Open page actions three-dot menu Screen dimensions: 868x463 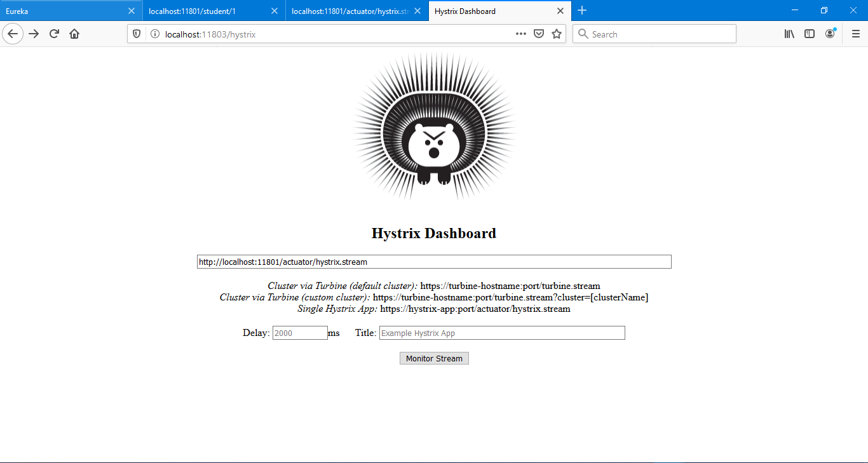pyautogui.click(x=521, y=34)
